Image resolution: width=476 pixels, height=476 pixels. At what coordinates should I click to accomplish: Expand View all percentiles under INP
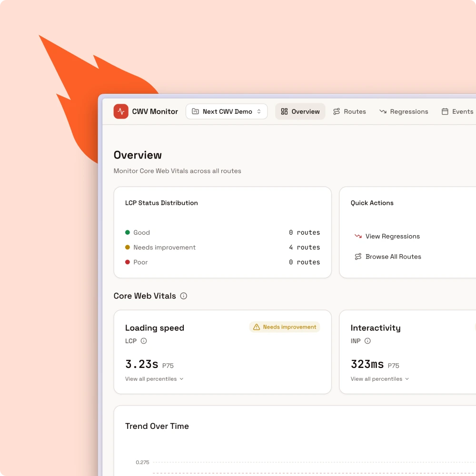pyautogui.click(x=379, y=379)
